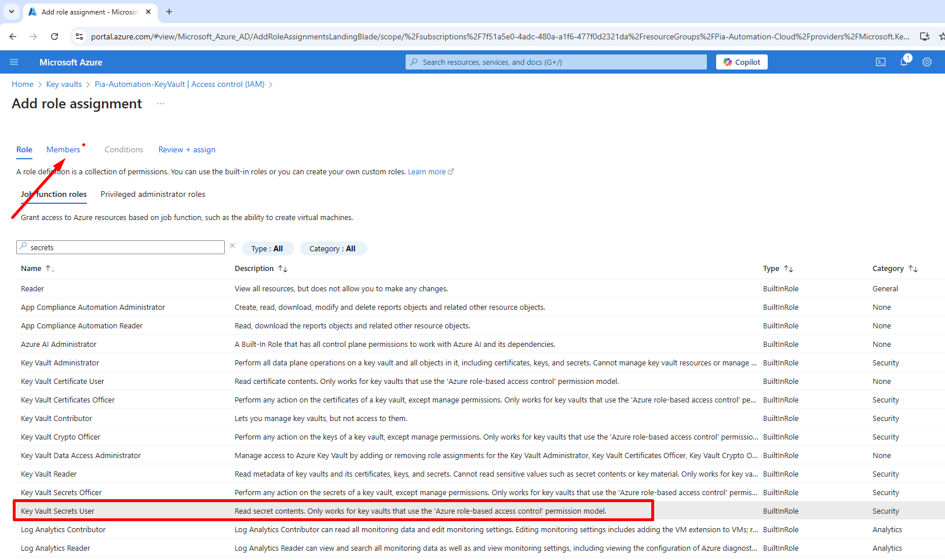Click the roles search box containing secrets
Screen dimensions: 945x560
click(121, 247)
